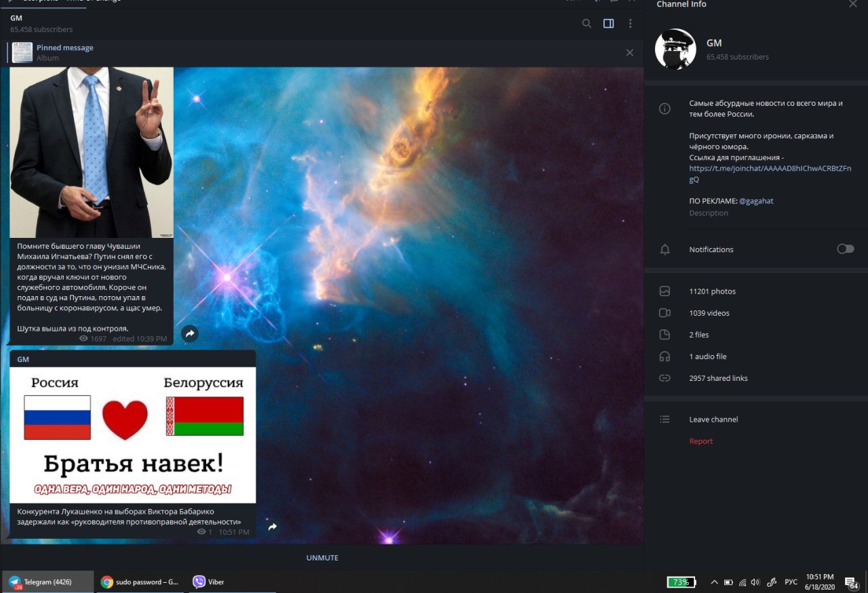This screenshot has width=868, height=593.
Task: Open the t.me/joinchat invite link
Action: (770, 173)
